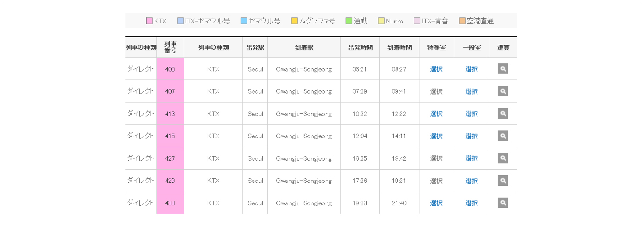Select 特等室 seat for train 415

[436, 136]
